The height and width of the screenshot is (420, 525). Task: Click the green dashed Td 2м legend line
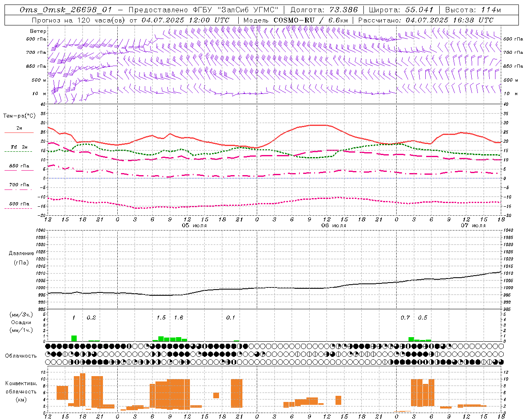[18, 152]
